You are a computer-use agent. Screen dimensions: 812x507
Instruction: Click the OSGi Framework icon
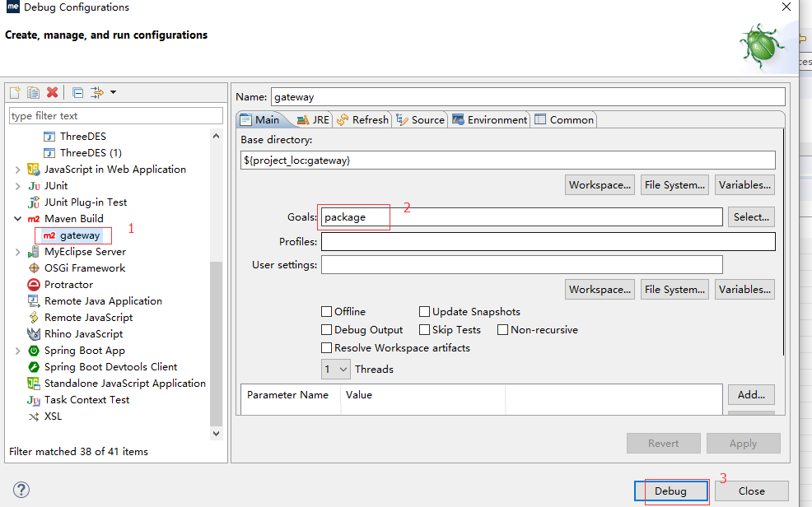click(x=34, y=268)
